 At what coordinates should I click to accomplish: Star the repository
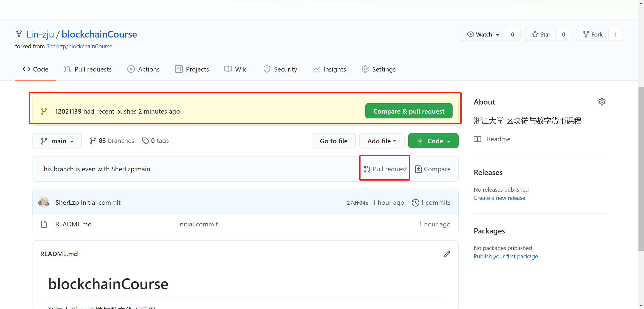pyautogui.click(x=541, y=35)
